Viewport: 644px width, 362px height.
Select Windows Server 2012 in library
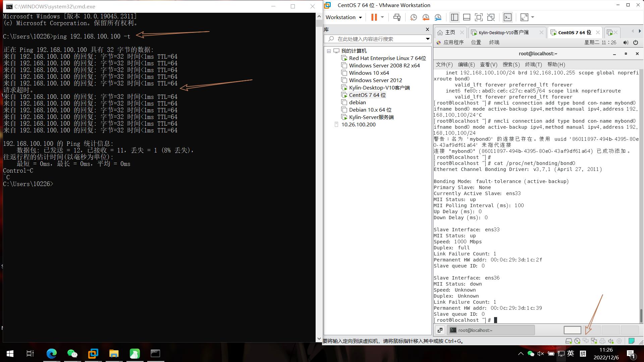click(375, 80)
